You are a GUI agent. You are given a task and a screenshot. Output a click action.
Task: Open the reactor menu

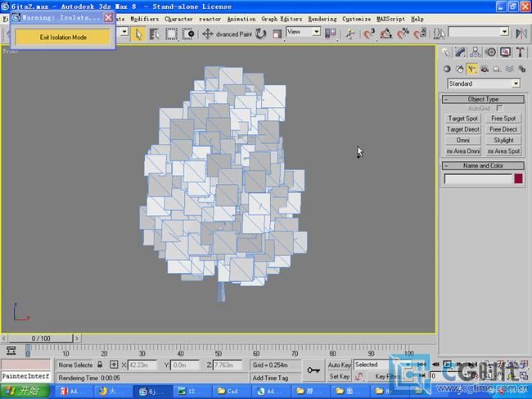[x=210, y=19]
